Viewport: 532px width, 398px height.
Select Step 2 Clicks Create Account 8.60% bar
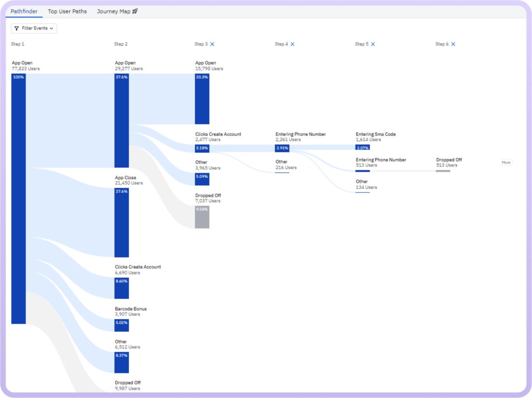tap(121, 288)
